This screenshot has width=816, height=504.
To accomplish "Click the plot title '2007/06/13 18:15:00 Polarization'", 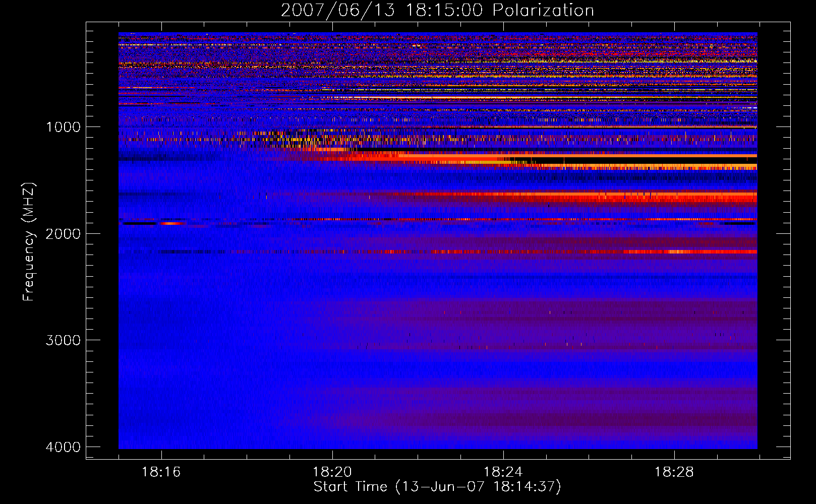I will (x=437, y=11).
